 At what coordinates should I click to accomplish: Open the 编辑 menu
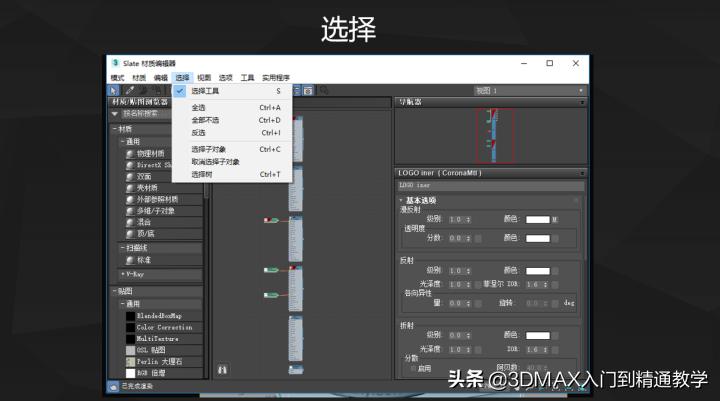click(x=161, y=78)
